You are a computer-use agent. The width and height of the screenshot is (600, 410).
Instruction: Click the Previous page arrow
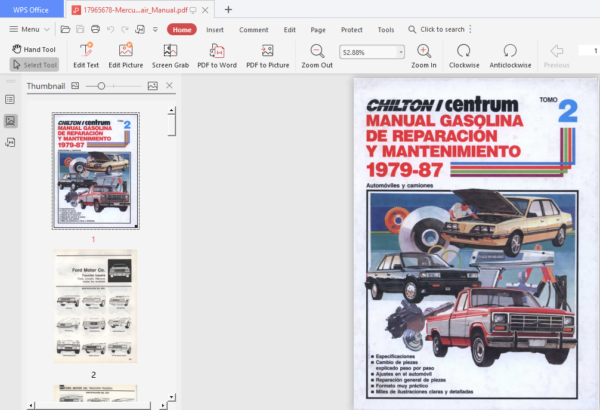[x=557, y=56]
